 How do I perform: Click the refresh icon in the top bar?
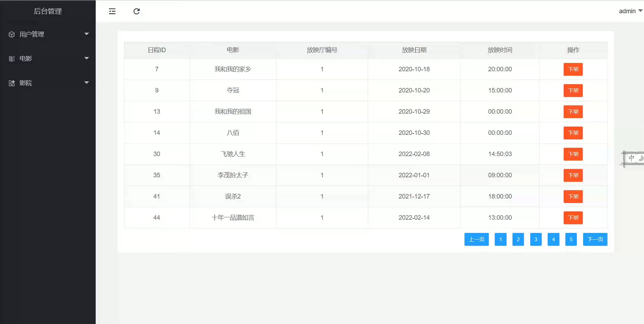[x=136, y=11]
